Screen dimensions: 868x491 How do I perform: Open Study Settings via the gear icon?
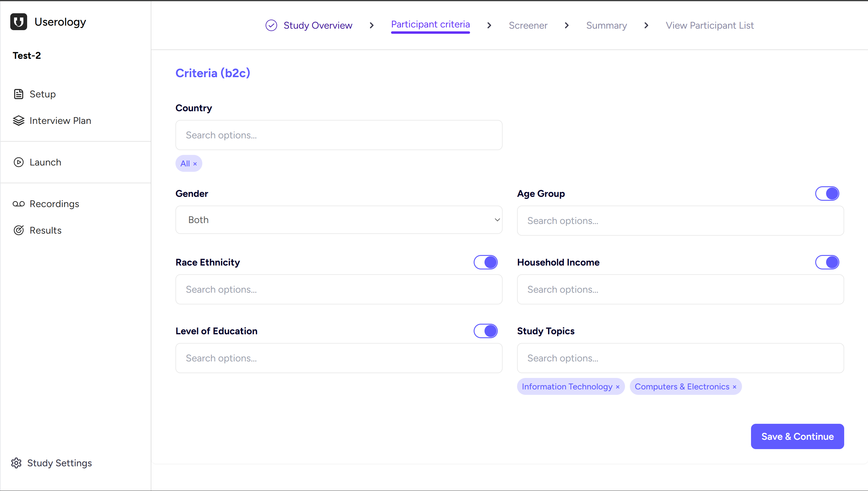pos(16,463)
